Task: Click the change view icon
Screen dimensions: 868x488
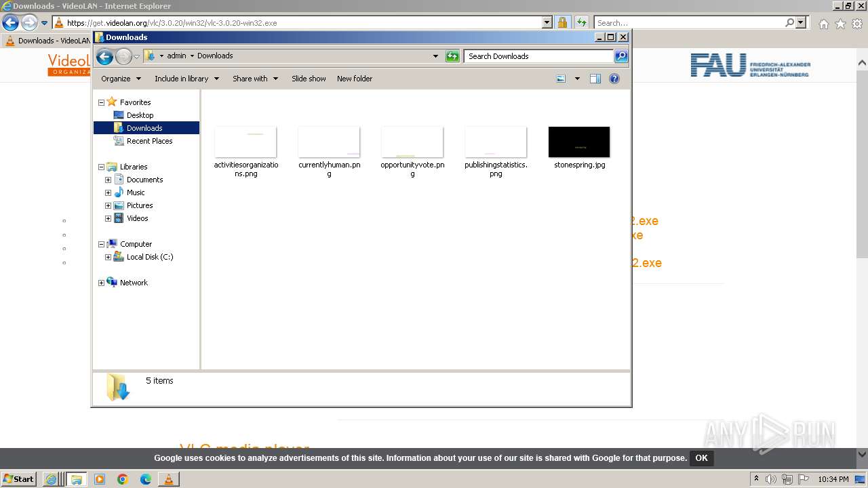Action: (x=561, y=79)
